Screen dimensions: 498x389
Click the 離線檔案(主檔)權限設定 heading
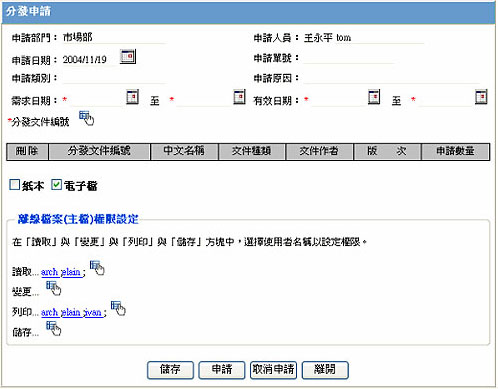coord(78,219)
